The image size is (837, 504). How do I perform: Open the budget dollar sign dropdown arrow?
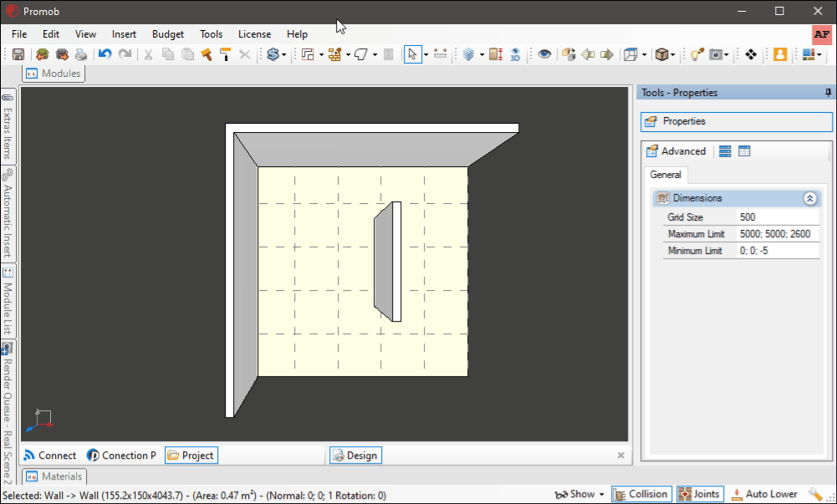pos(284,55)
